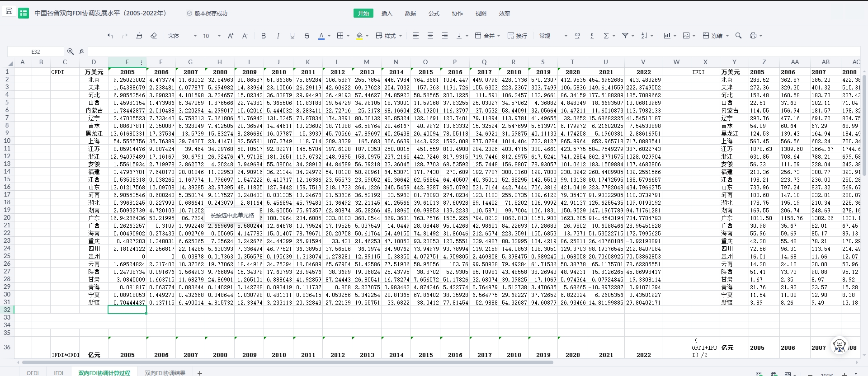Toggle italic formatting
This screenshot has width=868, height=376.
click(278, 36)
